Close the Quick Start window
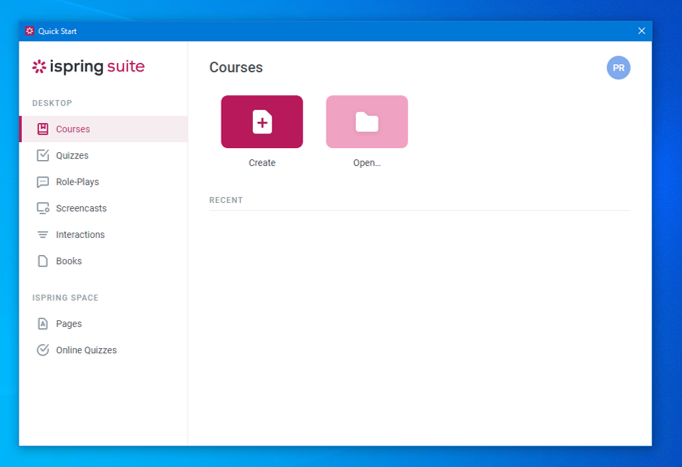This screenshot has height=467, width=682. (x=642, y=31)
